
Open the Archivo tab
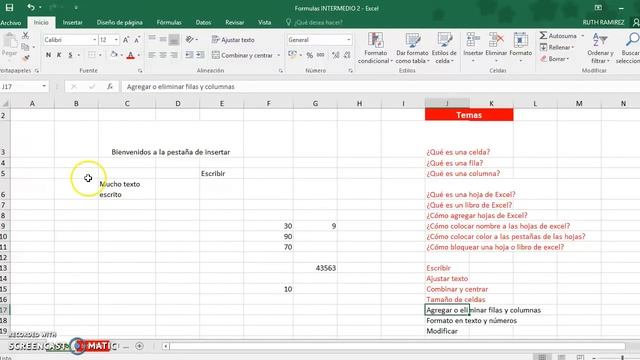(x=11, y=22)
